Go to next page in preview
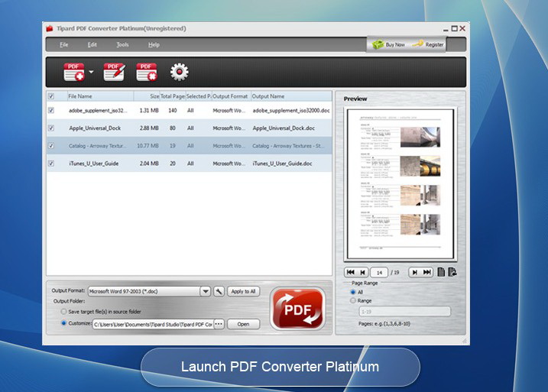The height and width of the screenshot is (392, 548). coord(414,272)
